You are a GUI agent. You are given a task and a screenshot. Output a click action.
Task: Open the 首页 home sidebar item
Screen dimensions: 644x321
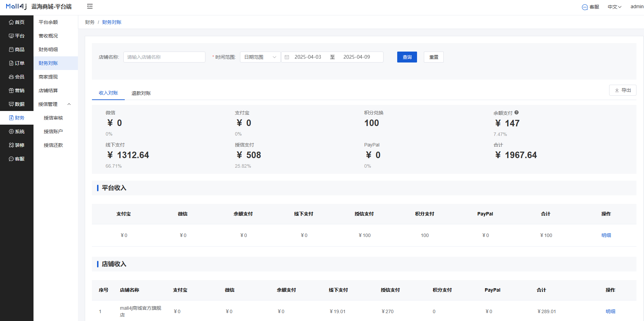[17, 22]
